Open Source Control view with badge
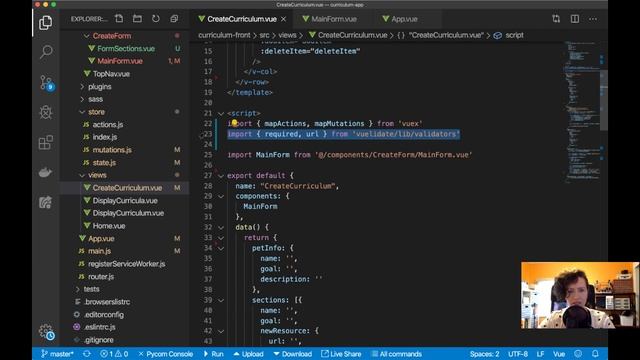Image resolution: width=640 pixels, height=360 pixels. coord(46,83)
